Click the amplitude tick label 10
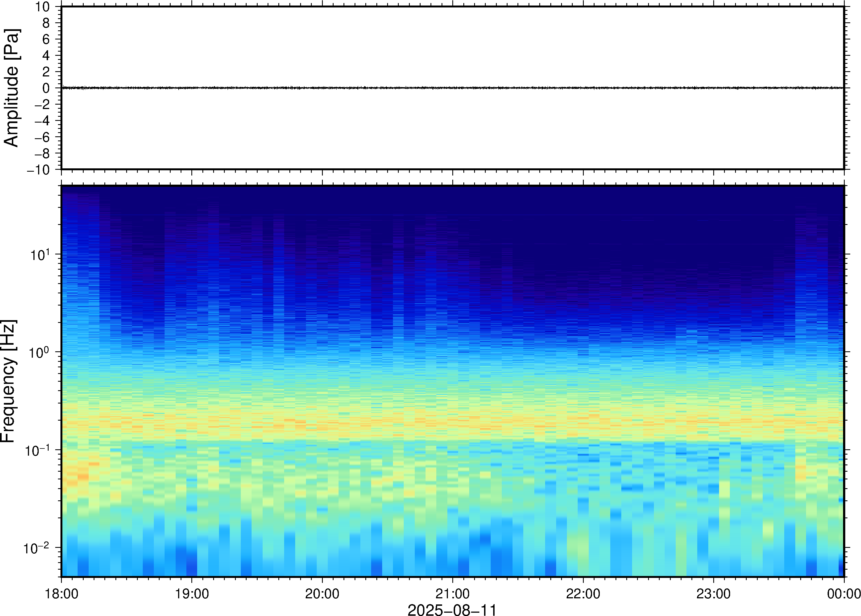This screenshot has width=861, height=616. tap(43, 7)
